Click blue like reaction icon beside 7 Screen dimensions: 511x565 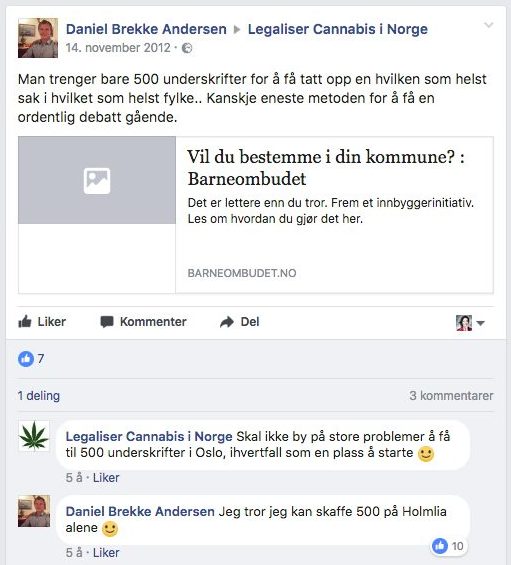(x=26, y=359)
